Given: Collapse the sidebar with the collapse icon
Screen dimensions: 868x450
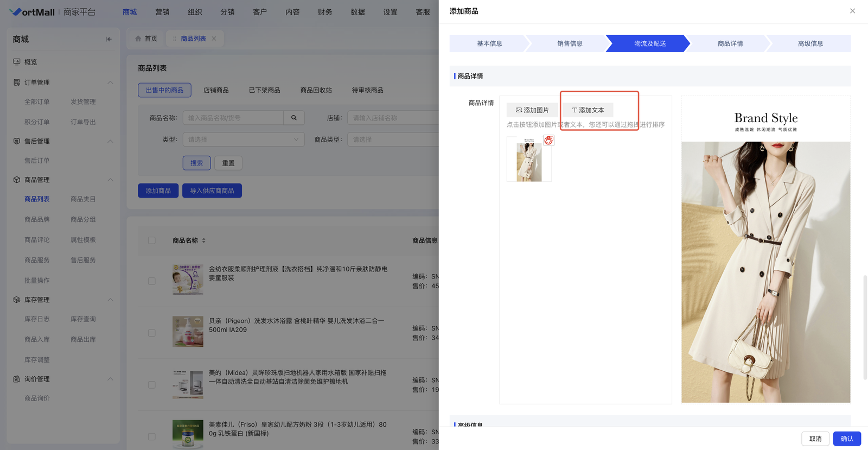Looking at the screenshot, I should pyautogui.click(x=108, y=39).
